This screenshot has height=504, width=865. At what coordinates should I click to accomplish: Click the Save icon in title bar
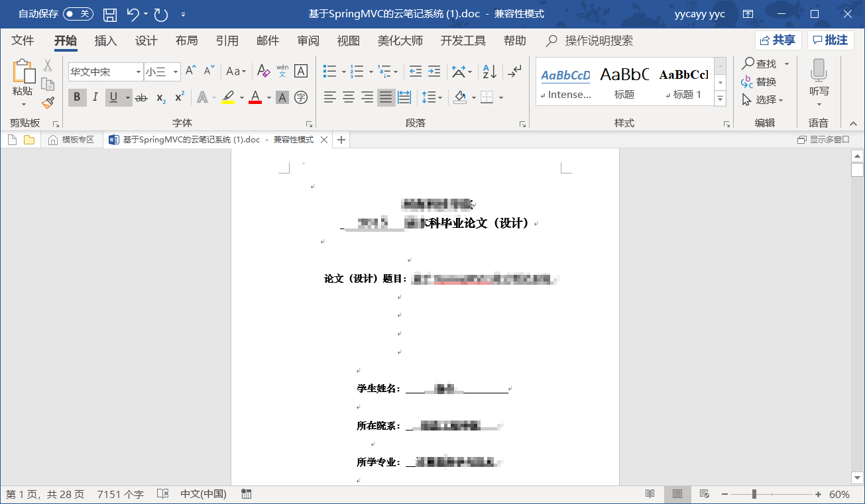[x=110, y=14]
